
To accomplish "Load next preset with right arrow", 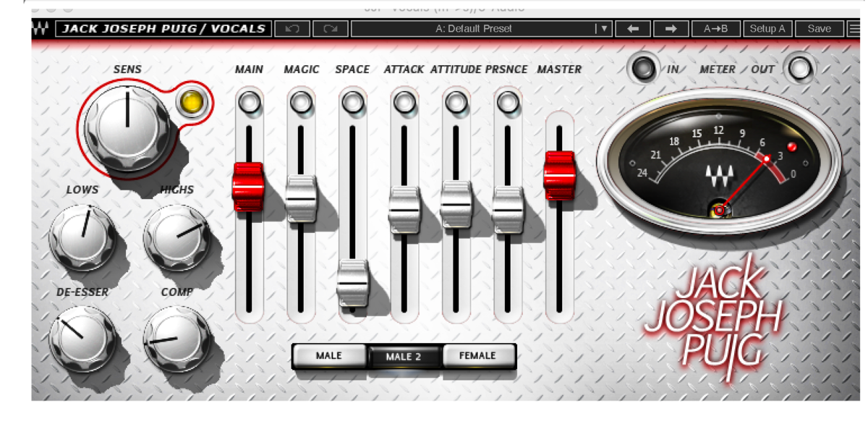I will pos(671,29).
